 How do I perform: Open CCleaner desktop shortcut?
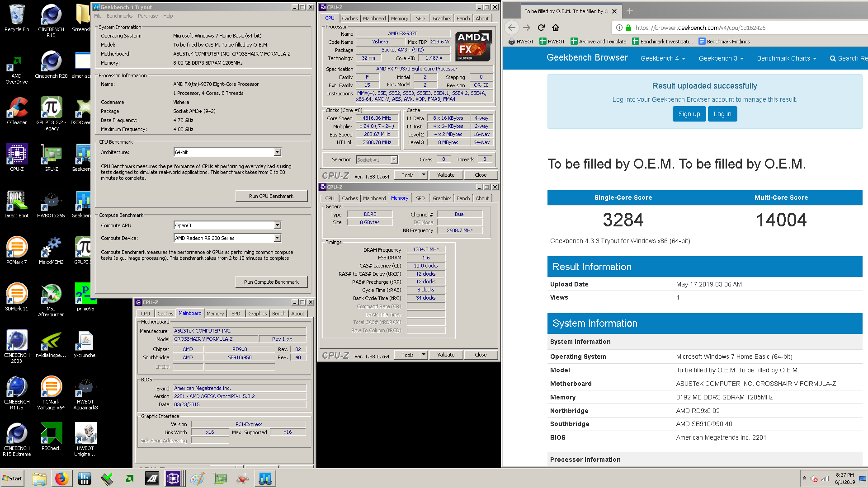17,111
